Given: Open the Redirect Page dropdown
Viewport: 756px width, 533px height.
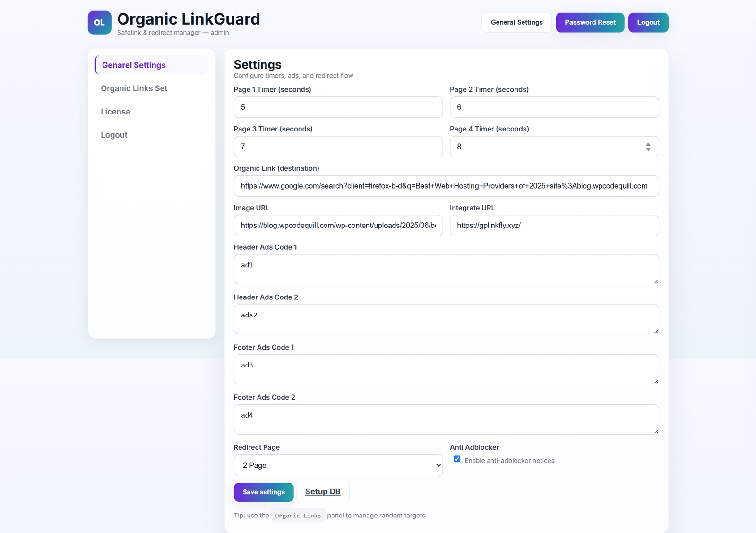Looking at the screenshot, I should 338,465.
